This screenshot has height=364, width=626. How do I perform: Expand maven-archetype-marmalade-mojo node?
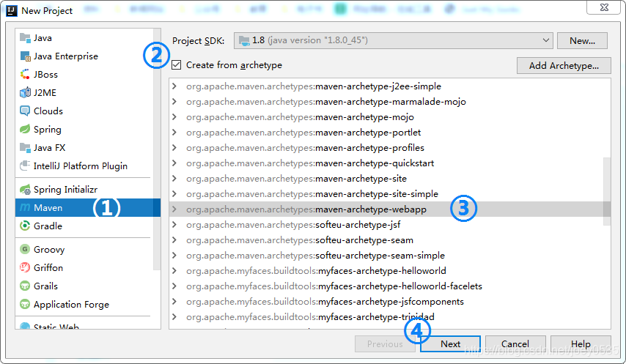[x=174, y=102]
